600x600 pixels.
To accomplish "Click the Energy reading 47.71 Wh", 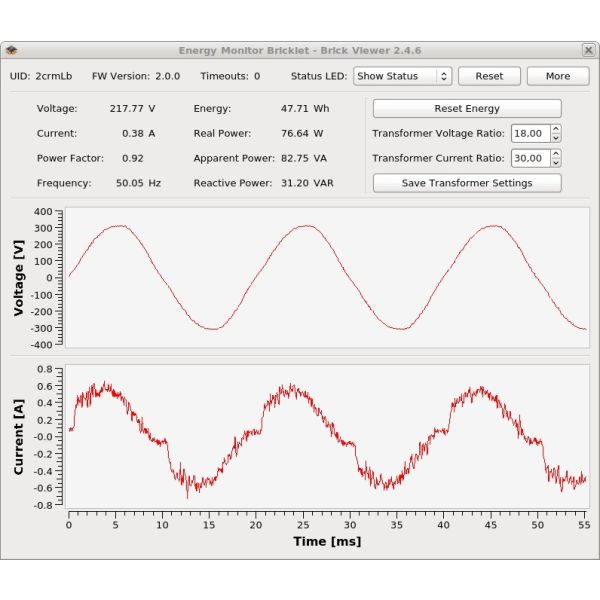I will (305, 109).
